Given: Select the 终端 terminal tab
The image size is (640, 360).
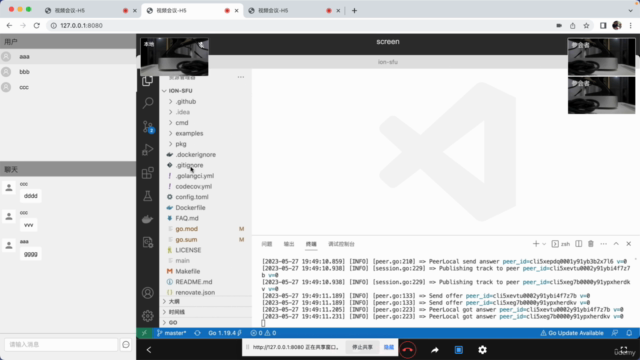Looking at the screenshot, I should [x=311, y=244].
